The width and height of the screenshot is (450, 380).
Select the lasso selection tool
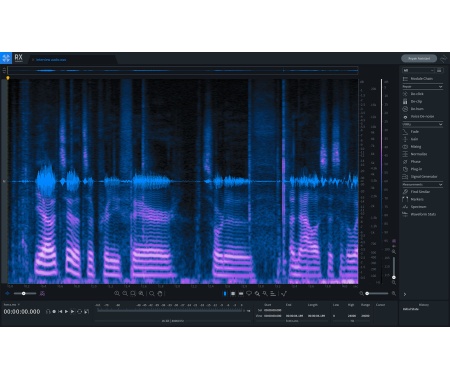pyautogui.click(x=249, y=294)
